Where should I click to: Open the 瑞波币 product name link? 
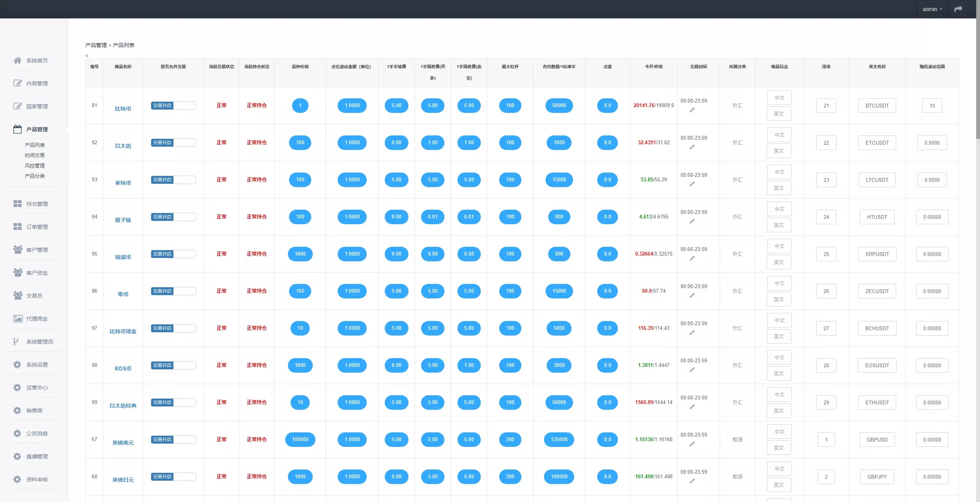[x=123, y=257]
